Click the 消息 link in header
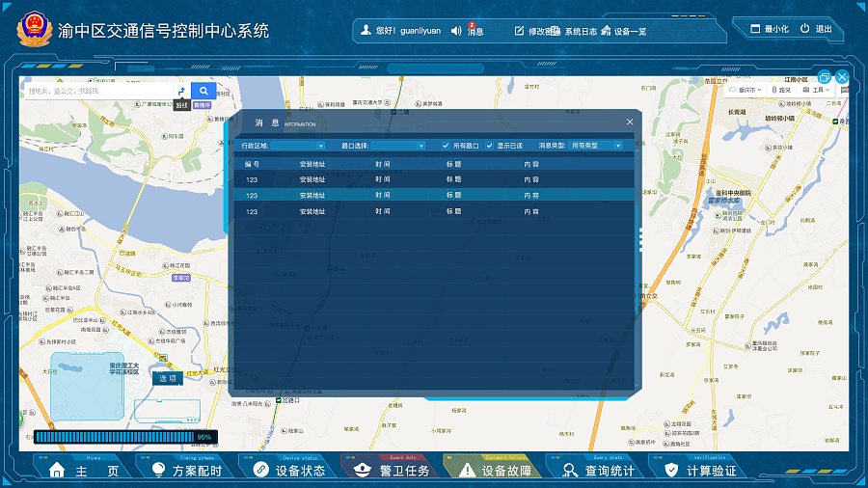 pos(475,32)
